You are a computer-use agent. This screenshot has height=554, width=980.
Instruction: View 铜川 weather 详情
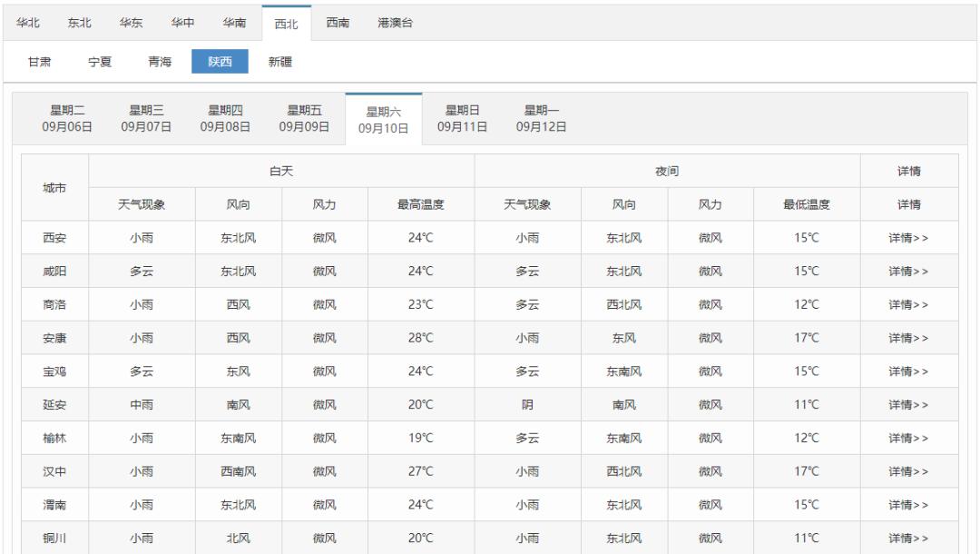pyautogui.click(x=908, y=539)
